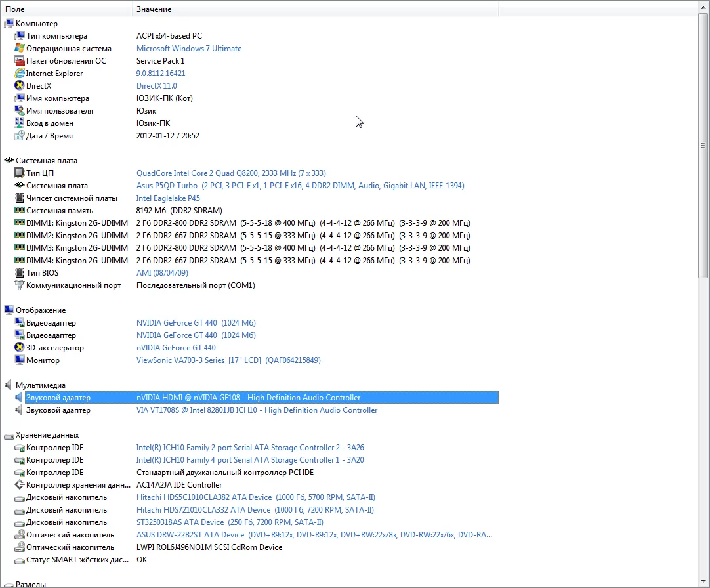Open the nVIDIA HDMI @ nVIDIA GF108 link
Viewport: 710px width, 588px height.
[x=249, y=397]
